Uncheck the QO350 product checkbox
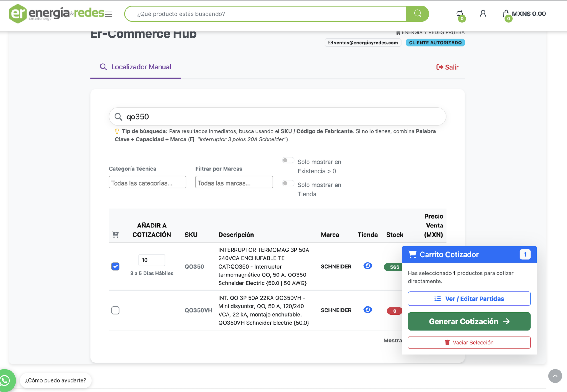 [115, 266]
